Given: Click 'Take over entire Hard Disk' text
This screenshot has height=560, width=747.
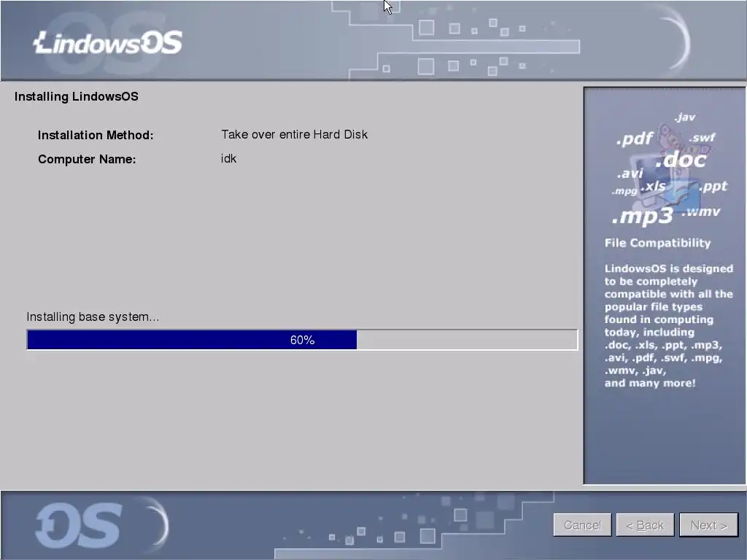Looking at the screenshot, I should (x=295, y=134).
